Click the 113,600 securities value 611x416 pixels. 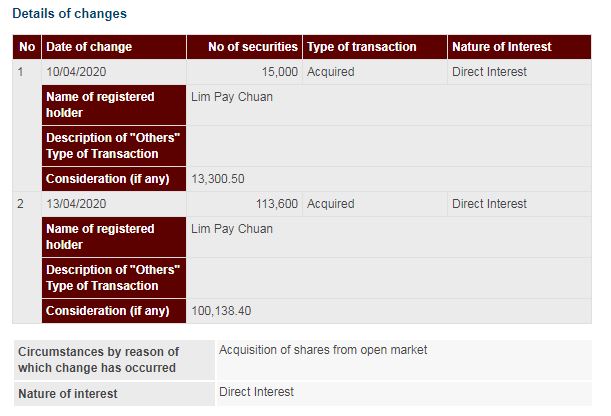coord(276,204)
